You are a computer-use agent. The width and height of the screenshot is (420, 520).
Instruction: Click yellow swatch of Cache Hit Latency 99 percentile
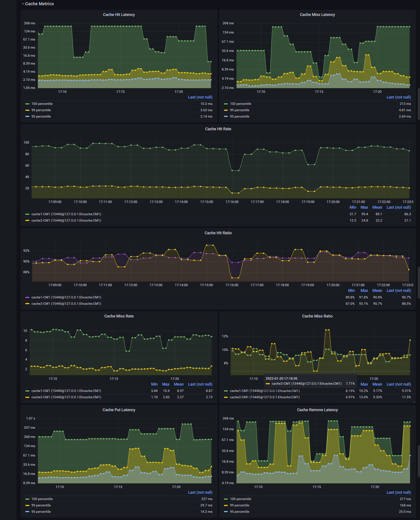coord(27,110)
